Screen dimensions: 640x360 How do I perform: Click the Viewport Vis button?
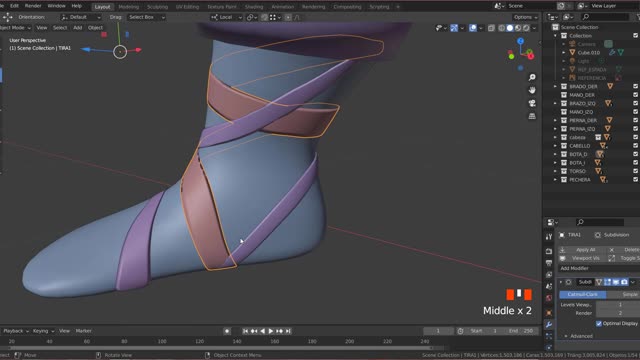[582, 258]
